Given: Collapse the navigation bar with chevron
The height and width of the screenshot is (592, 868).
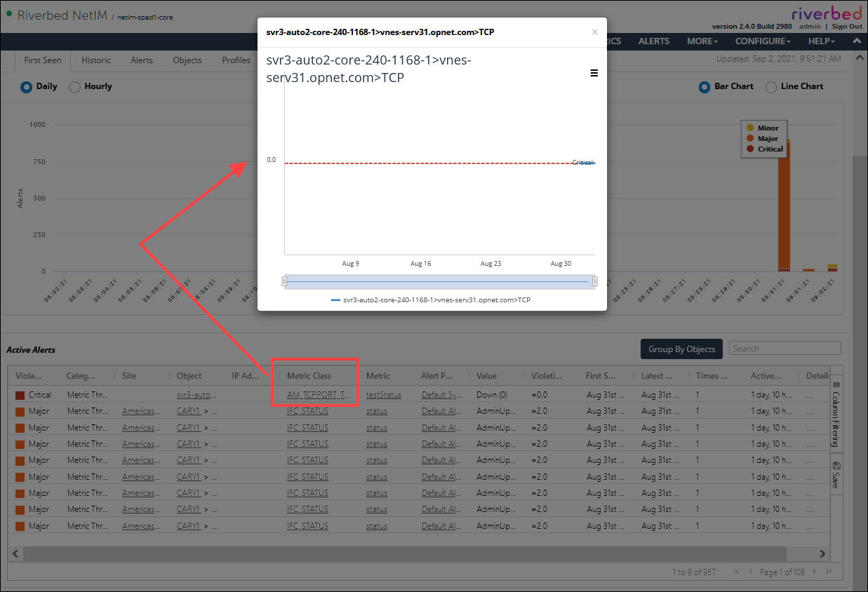Looking at the screenshot, I should coord(857,41).
